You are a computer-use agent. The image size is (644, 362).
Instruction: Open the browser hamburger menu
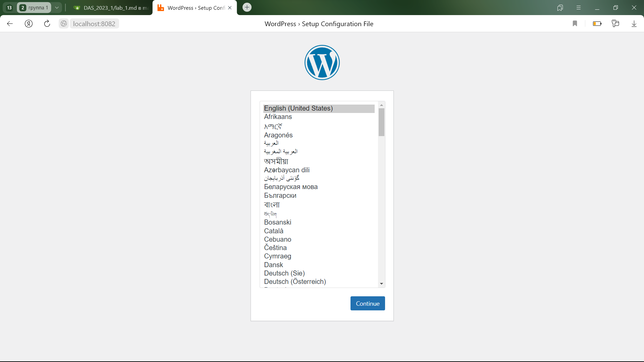579,8
